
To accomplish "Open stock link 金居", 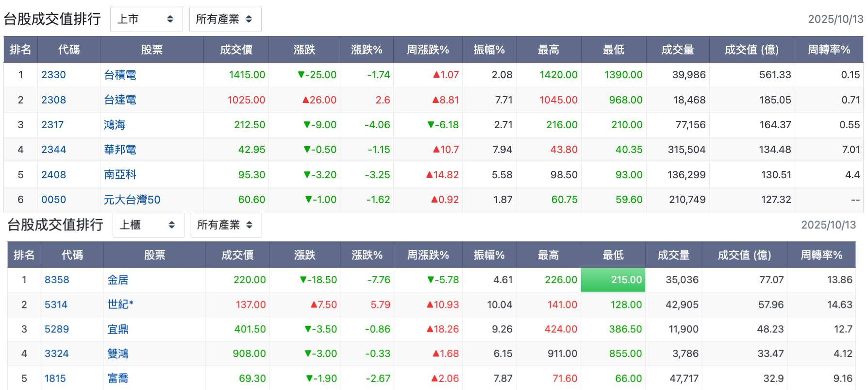I will click(118, 280).
